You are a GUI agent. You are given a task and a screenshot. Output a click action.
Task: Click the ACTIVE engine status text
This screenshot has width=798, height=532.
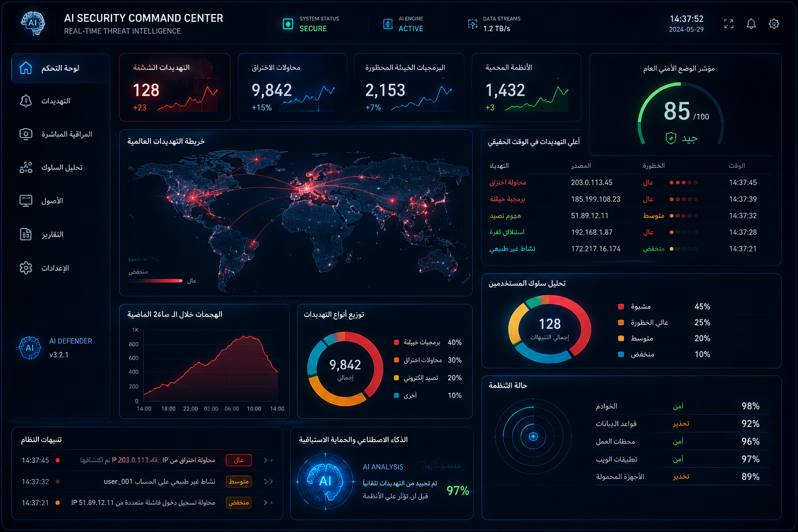click(x=411, y=29)
